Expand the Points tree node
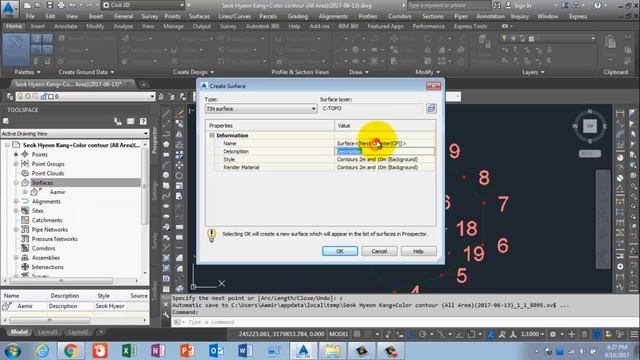This screenshot has width=640, height=360. point(16,154)
